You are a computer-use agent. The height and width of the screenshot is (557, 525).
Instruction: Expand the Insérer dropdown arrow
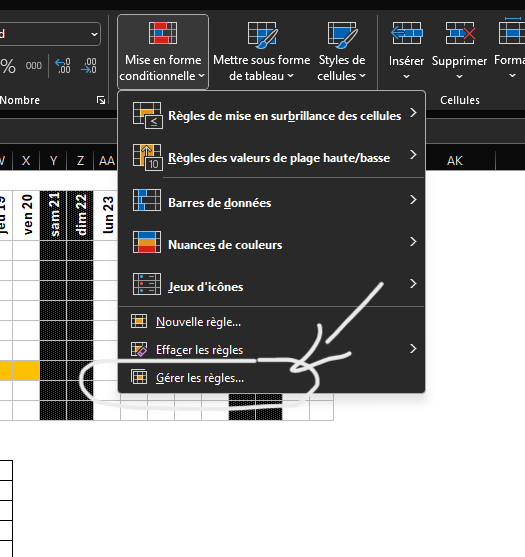(x=406, y=76)
